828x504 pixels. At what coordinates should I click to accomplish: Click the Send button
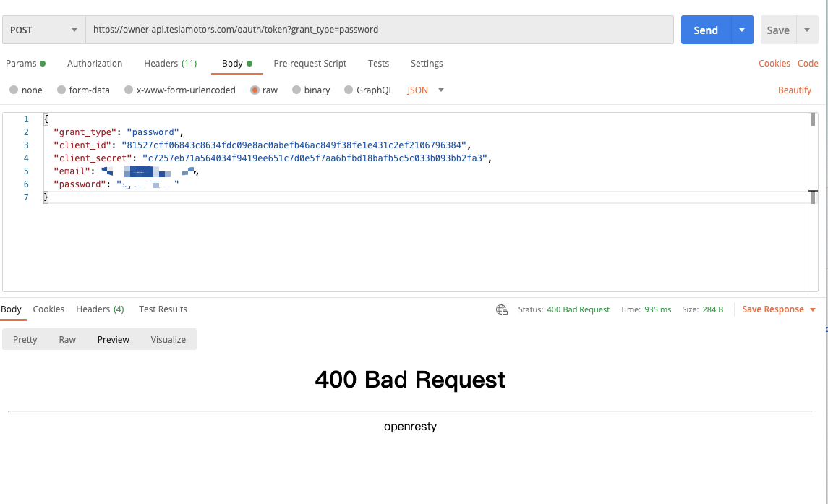click(x=705, y=30)
